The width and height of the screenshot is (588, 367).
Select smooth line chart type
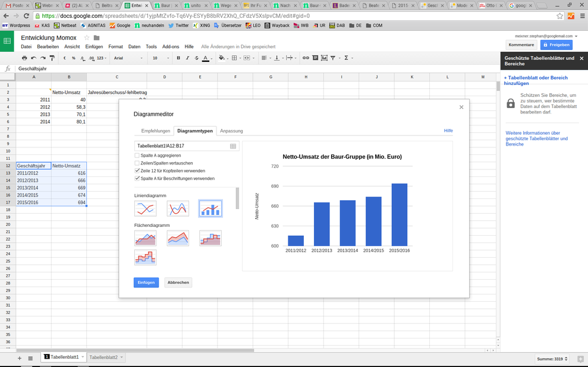[178, 208]
